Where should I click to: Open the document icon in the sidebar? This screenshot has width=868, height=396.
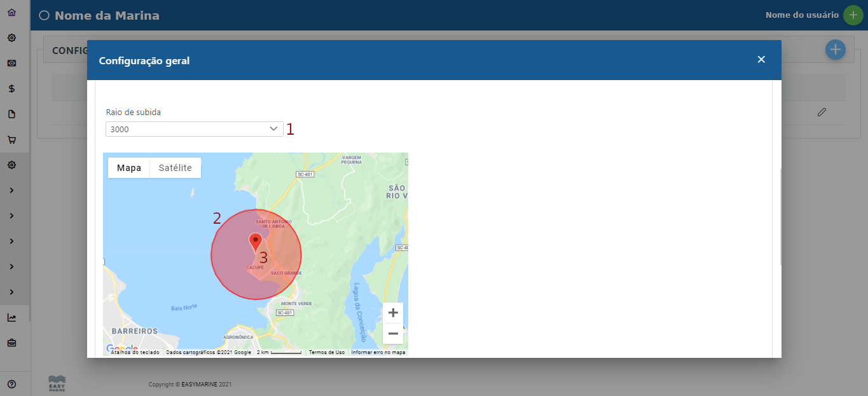coord(11,114)
